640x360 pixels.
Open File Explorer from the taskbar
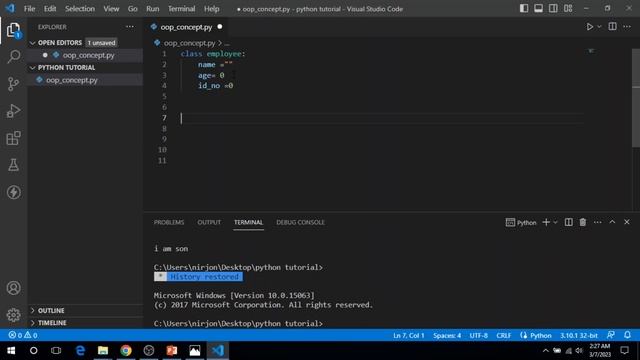click(x=103, y=350)
